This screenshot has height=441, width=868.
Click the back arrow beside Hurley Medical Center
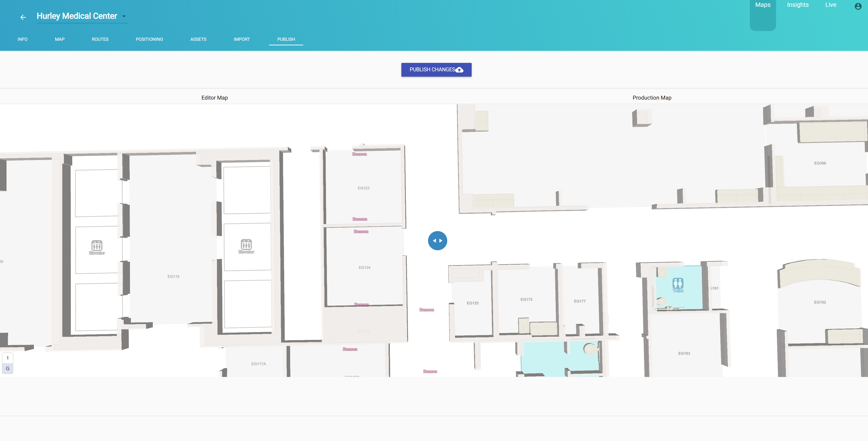pos(23,17)
